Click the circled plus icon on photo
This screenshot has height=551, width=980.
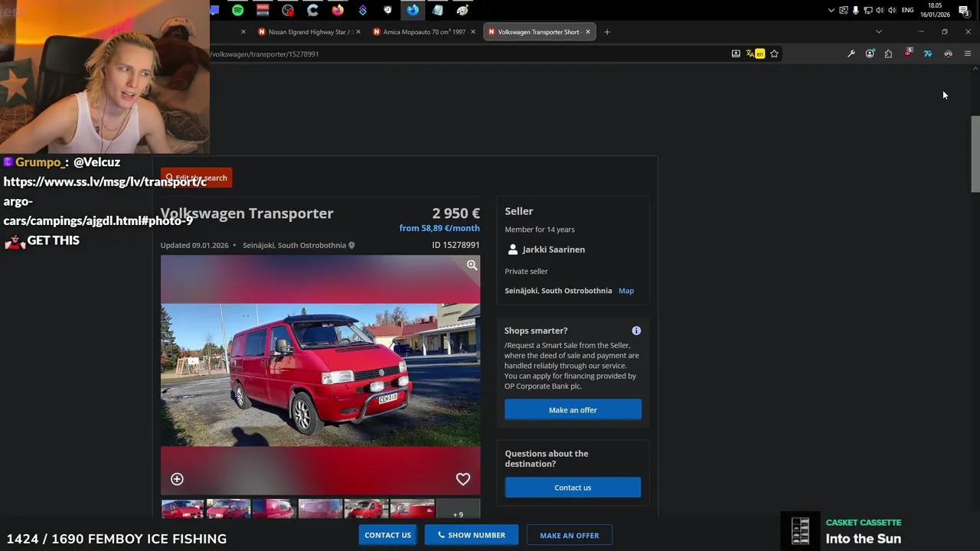[x=177, y=479]
